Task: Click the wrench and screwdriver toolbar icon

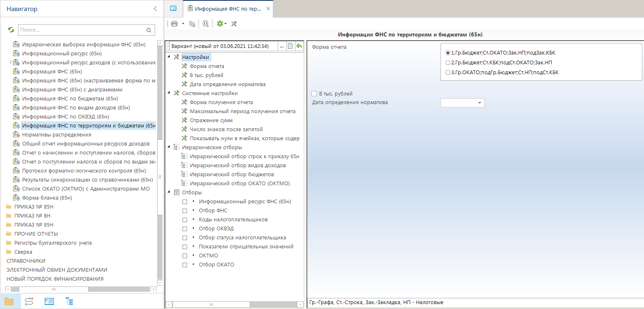Action: click(234, 24)
